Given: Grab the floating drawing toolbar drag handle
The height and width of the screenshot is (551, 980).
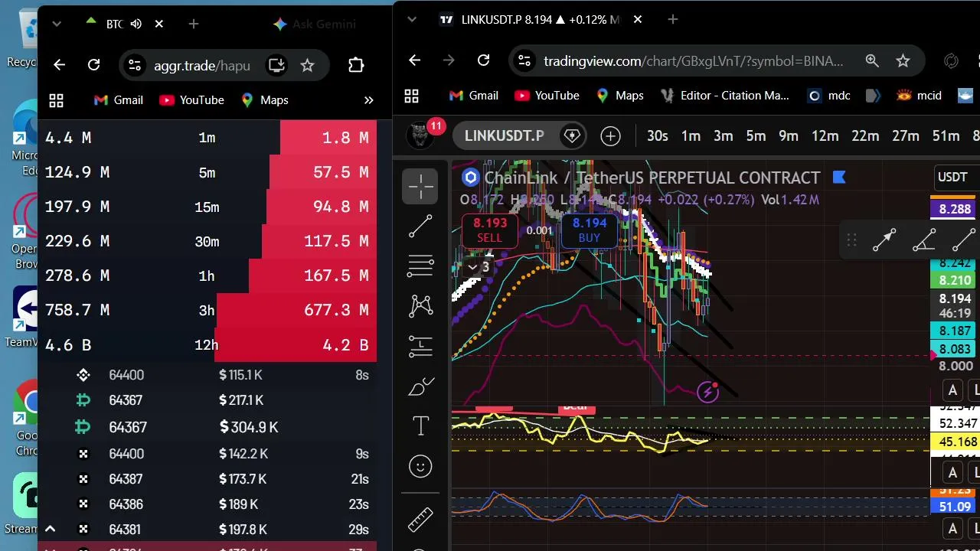Looking at the screenshot, I should click(x=851, y=240).
